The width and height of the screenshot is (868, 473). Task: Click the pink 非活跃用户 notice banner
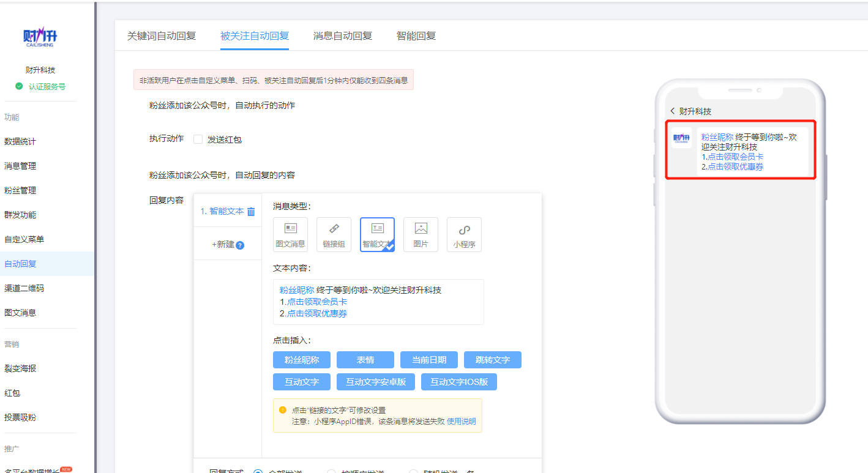point(274,80)
